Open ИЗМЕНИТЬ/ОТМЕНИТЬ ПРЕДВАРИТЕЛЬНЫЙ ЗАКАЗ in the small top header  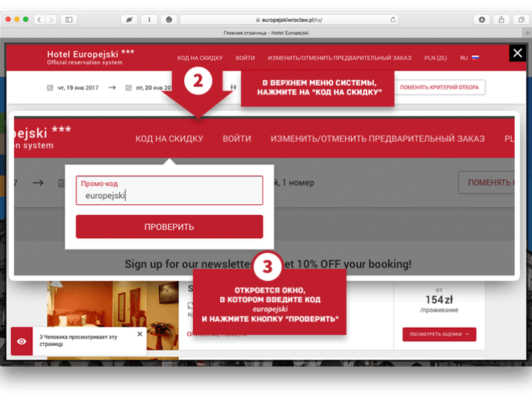click(x=339, y=58)
